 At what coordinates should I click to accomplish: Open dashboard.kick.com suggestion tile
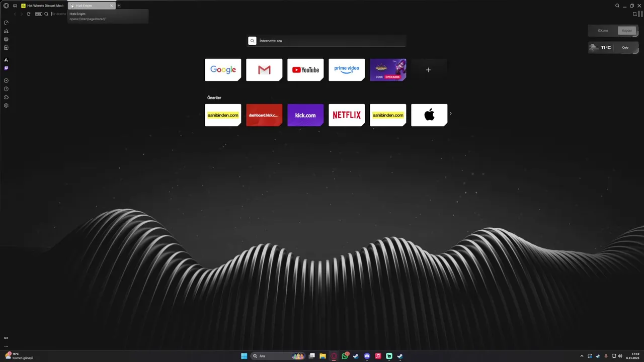(x=264, y=115)
